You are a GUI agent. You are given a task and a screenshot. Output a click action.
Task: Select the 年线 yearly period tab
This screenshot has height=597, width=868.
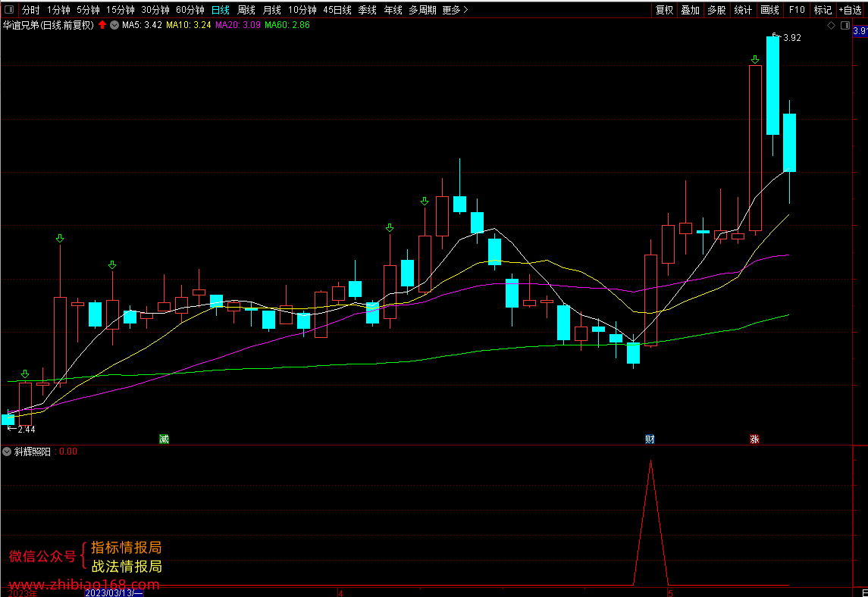[393, 10]
